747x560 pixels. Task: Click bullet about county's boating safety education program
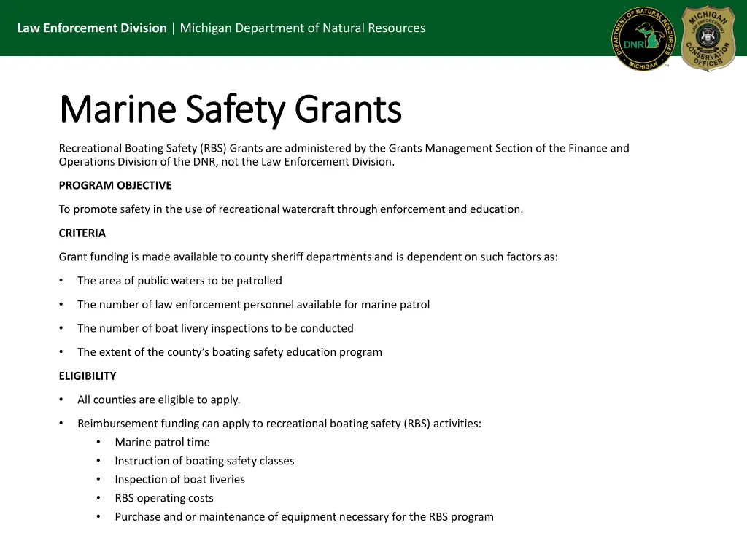[230, 352]
